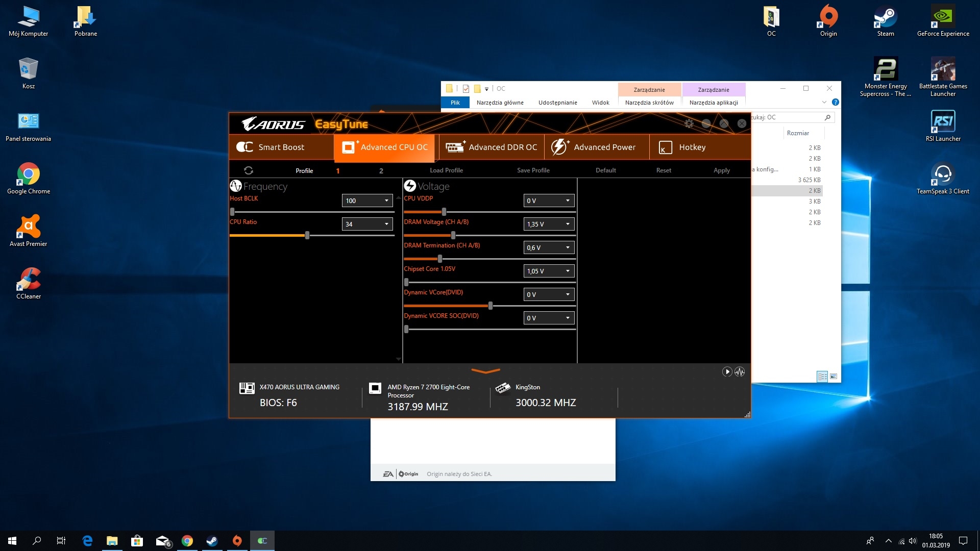The width and height of the screenshot is (980, 551).
Task: Click Load Profile button
Action: (446, 170)
